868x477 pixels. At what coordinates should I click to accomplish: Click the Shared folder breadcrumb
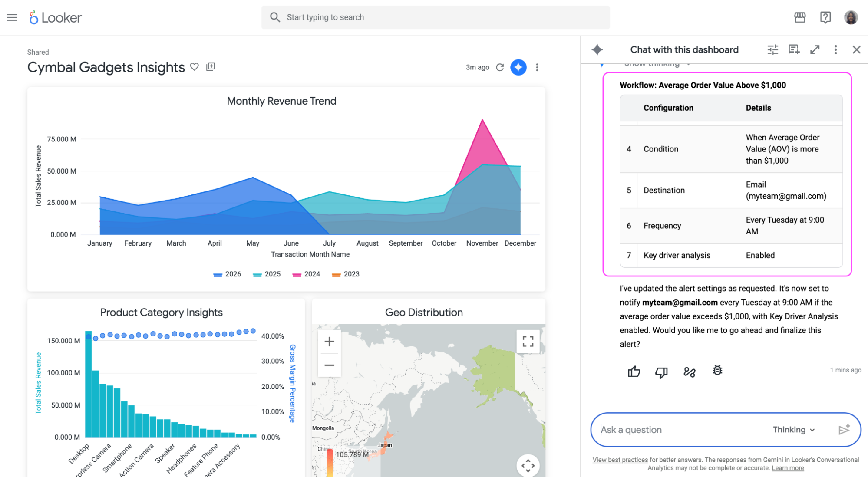pyautogui.click(x=38, y=52)
